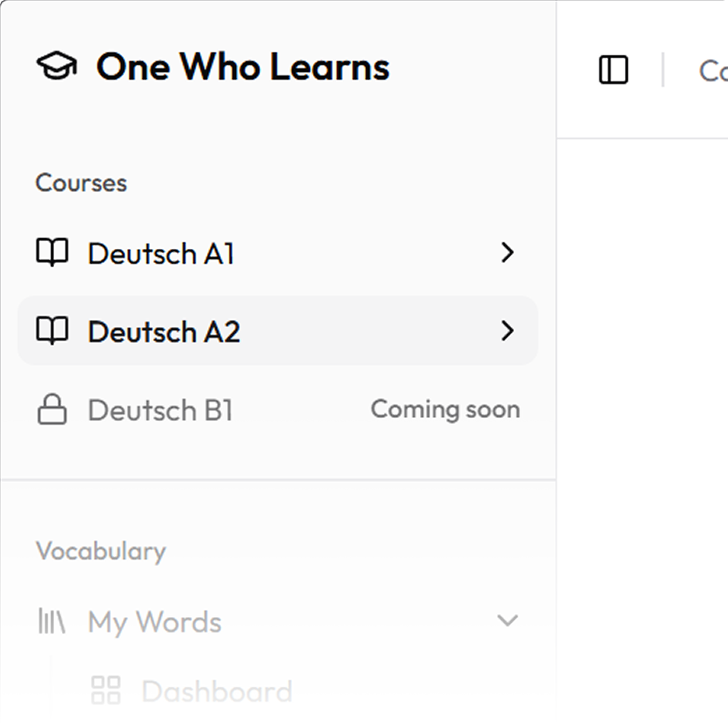Open the Deutsch A1 course

(161, 254)
